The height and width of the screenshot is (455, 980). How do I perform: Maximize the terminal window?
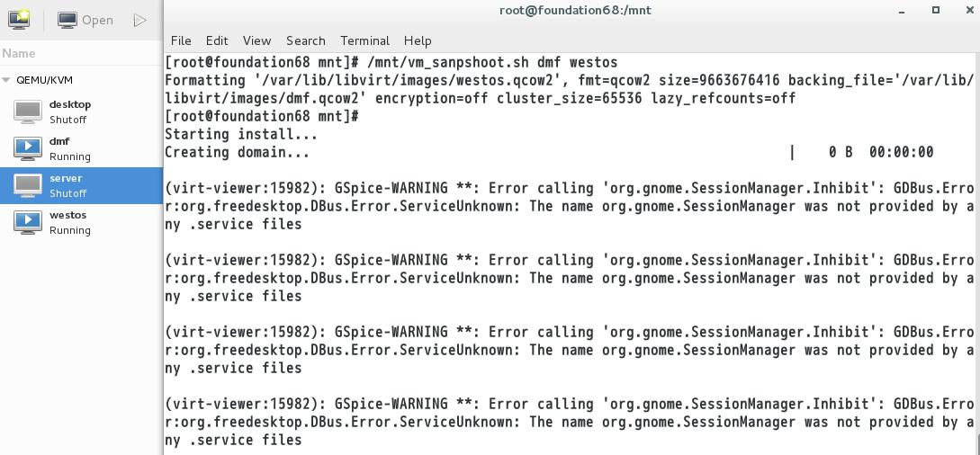(935, 10)
